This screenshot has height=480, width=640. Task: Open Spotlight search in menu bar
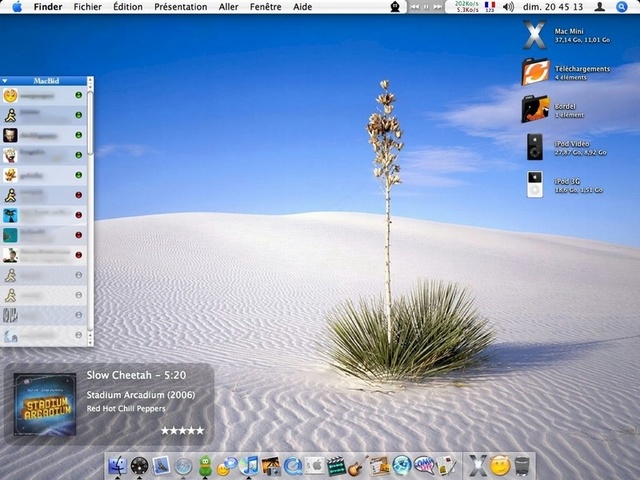coord(621,7)
